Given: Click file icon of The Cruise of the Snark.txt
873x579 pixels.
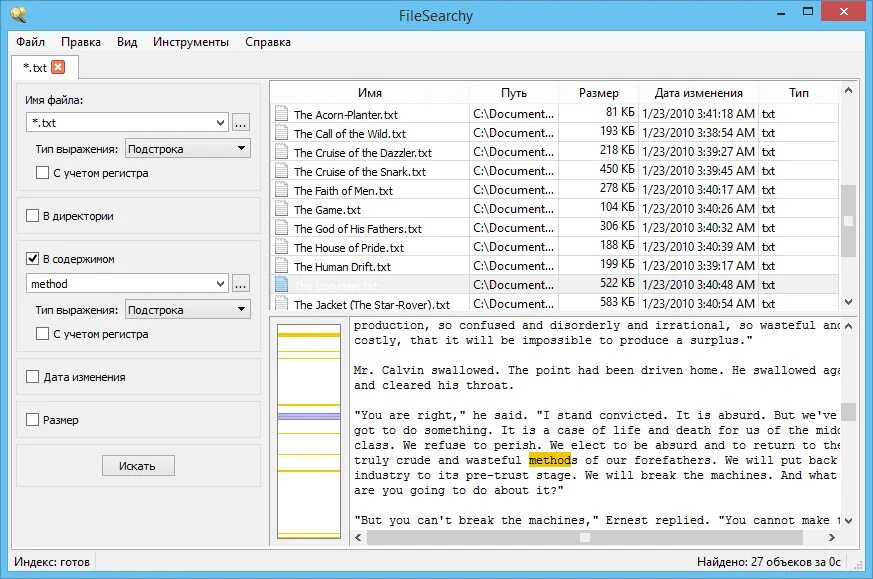Looking at the screenshot, I should click(x=282, y=170).
